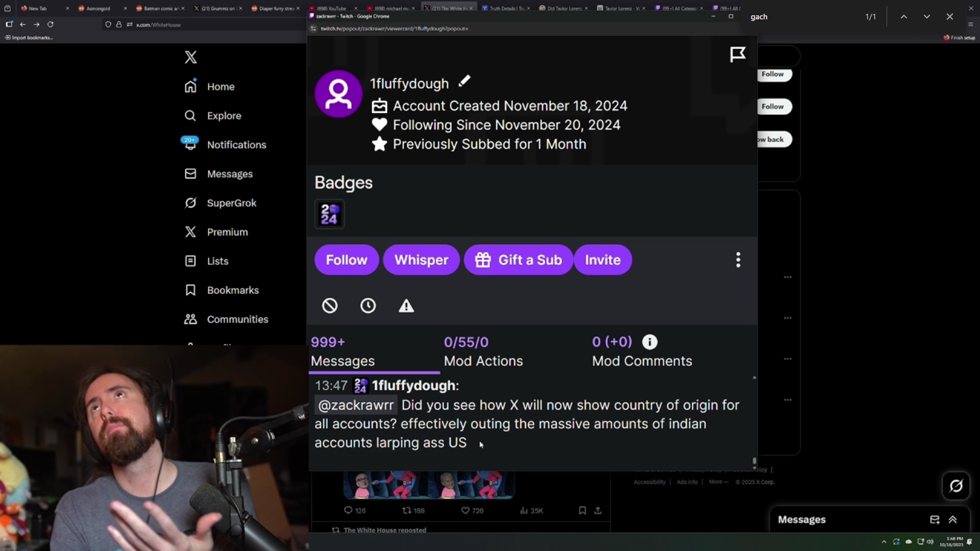Edit nickname with pencil icon
The image size is (980, 551).
(x=464, y=81)
